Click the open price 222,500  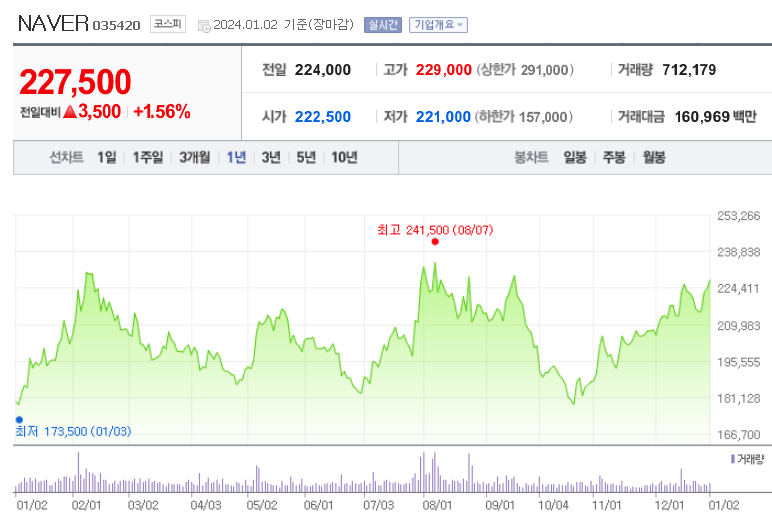[323, 117]
